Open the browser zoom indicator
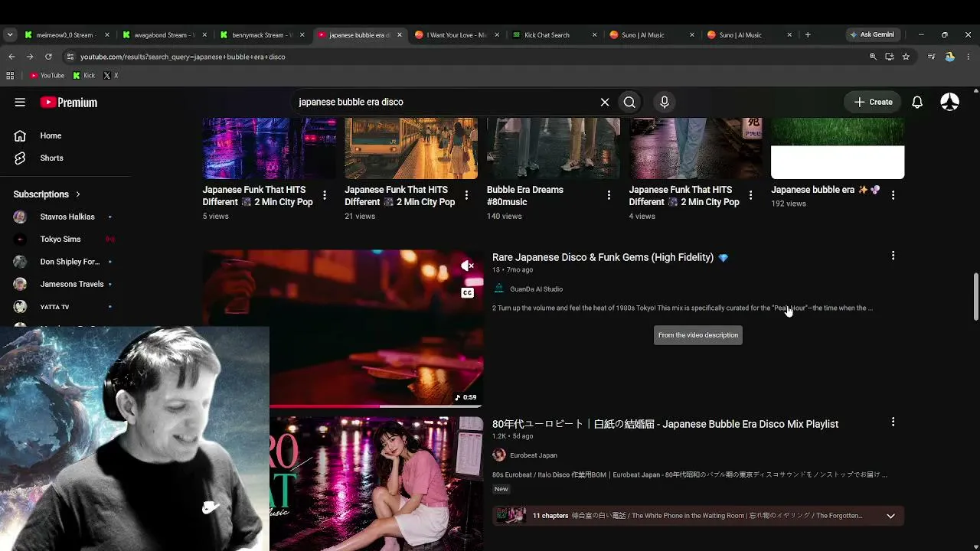Viewport: 980px width, 551px height. (873, 57)
